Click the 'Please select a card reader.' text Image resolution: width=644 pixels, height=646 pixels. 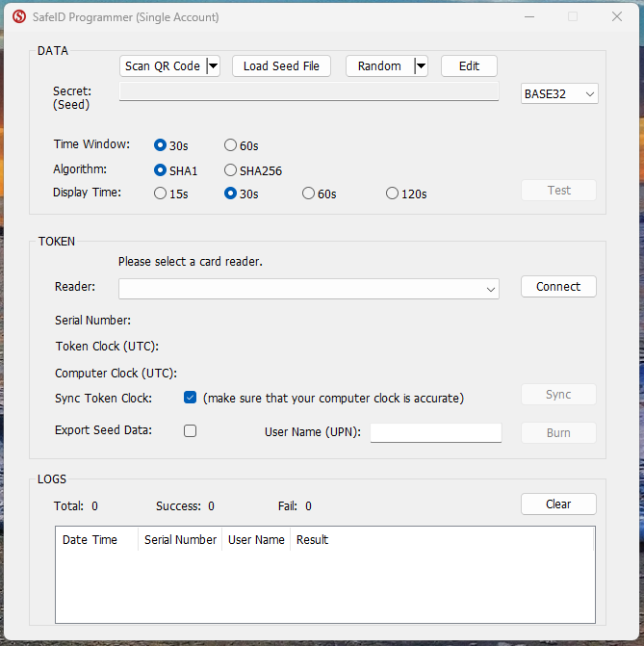[x=191, y=262]
